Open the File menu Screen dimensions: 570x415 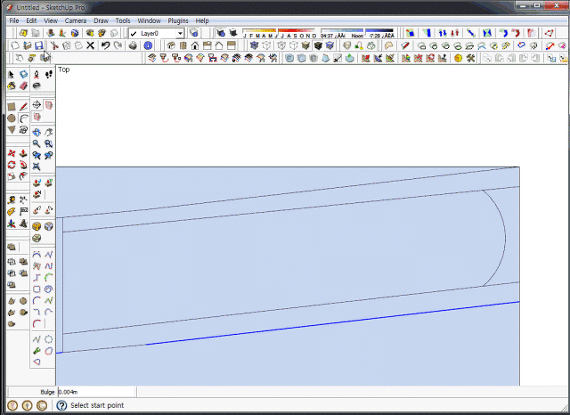(14, 21)
